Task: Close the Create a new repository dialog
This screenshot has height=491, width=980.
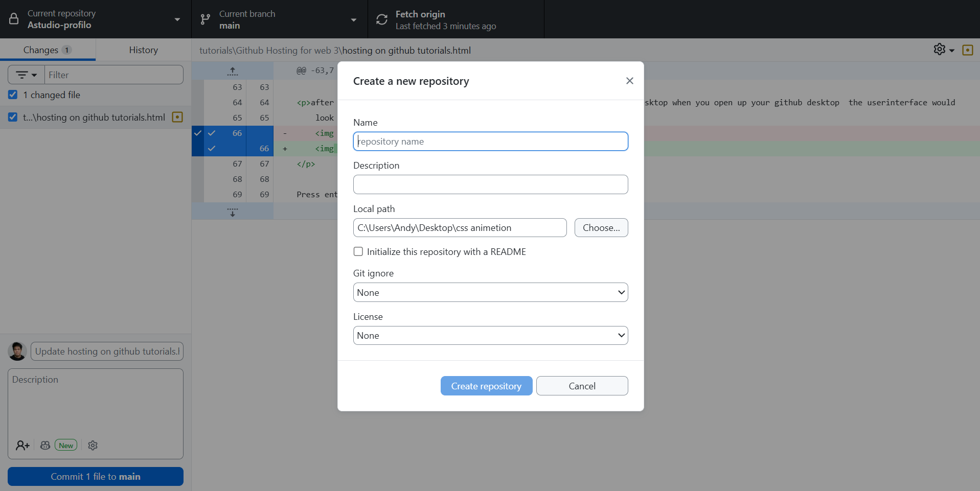Action: tap(630, 81)
